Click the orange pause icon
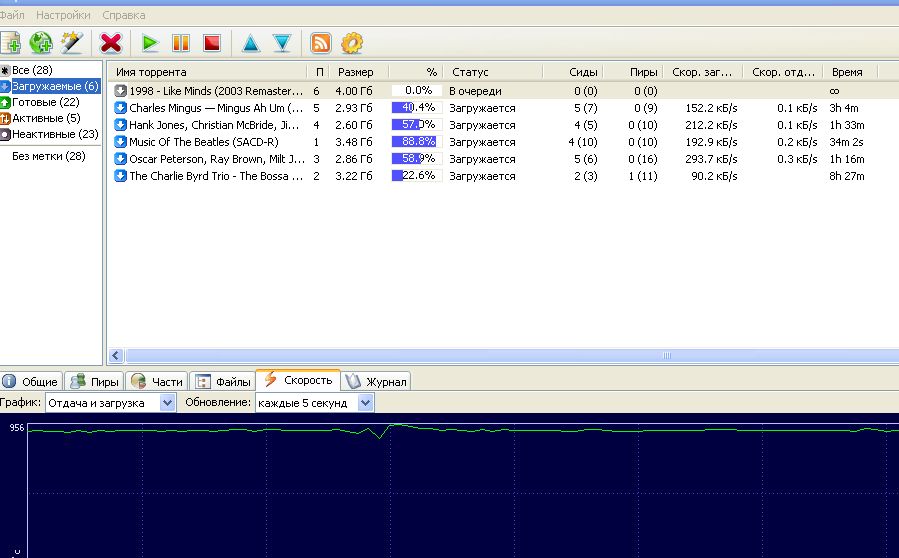The image size is (899, 558). point(181,43)
